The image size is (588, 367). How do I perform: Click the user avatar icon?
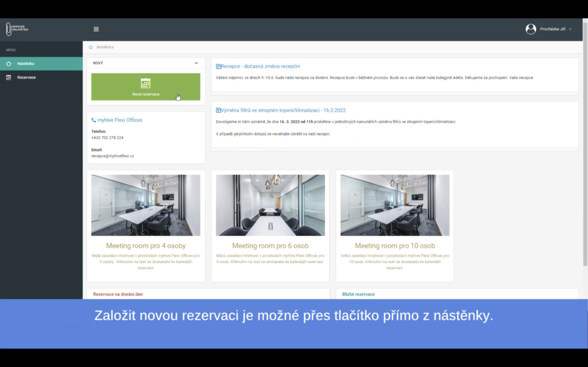click(531, 29)
